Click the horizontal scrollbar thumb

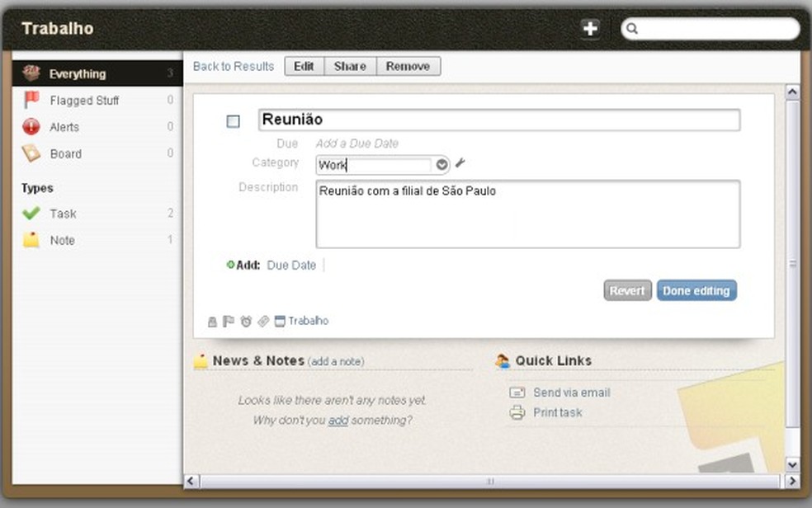(x=490, y=481)
